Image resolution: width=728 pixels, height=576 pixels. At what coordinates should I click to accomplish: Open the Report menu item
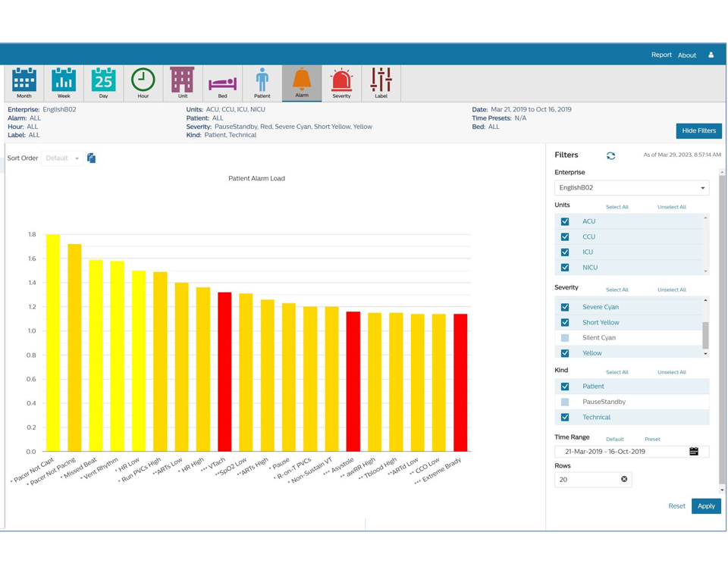(x=661, y=55)
